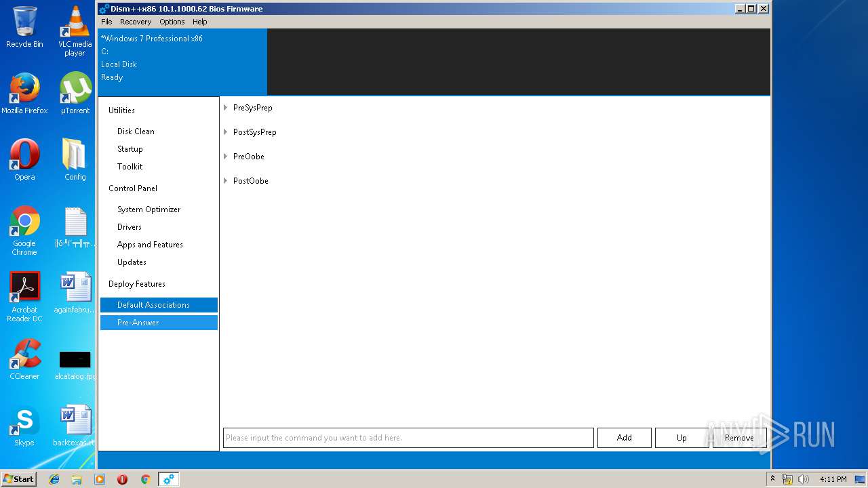The width and height of the screenshot is (868, 488).
Task: Launch Google Chrome desktop shortcut
Action: click(24, 231)
